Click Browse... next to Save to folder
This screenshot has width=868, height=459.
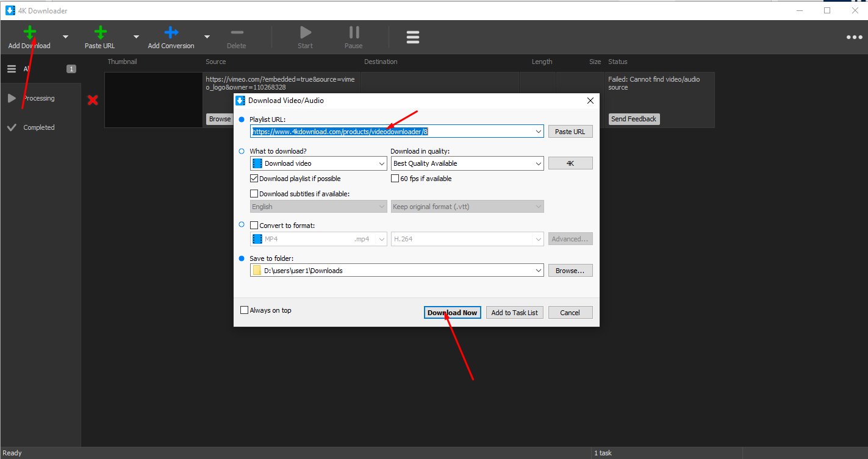coord(570,271)
